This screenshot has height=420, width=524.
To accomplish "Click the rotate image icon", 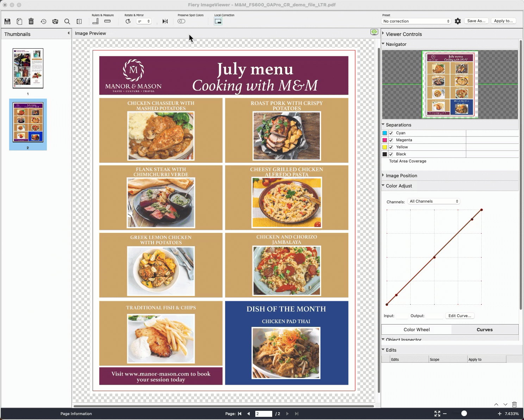I will pyautogui.click(x=128, y=21).
